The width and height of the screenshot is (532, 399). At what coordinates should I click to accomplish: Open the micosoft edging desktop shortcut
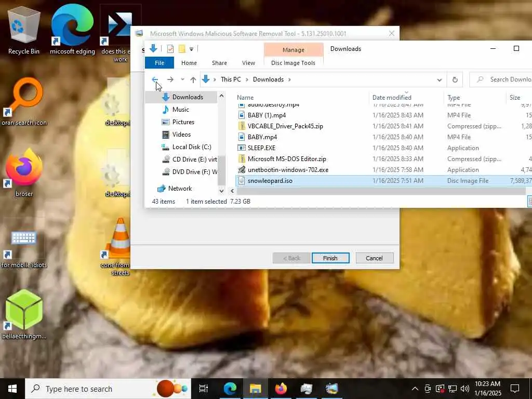point(72,31)
